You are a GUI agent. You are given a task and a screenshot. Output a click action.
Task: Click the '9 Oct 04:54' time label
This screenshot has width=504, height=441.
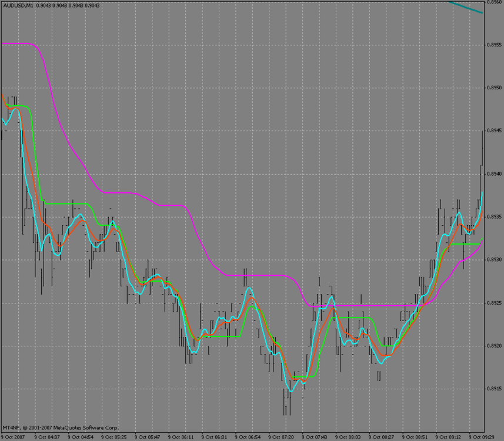[x=81, y=437]
